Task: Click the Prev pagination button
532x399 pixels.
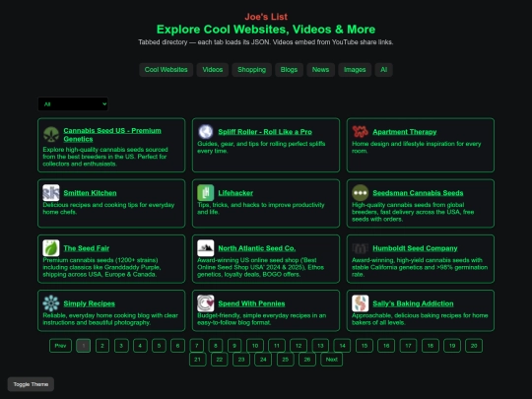Action: click(60, 346)
